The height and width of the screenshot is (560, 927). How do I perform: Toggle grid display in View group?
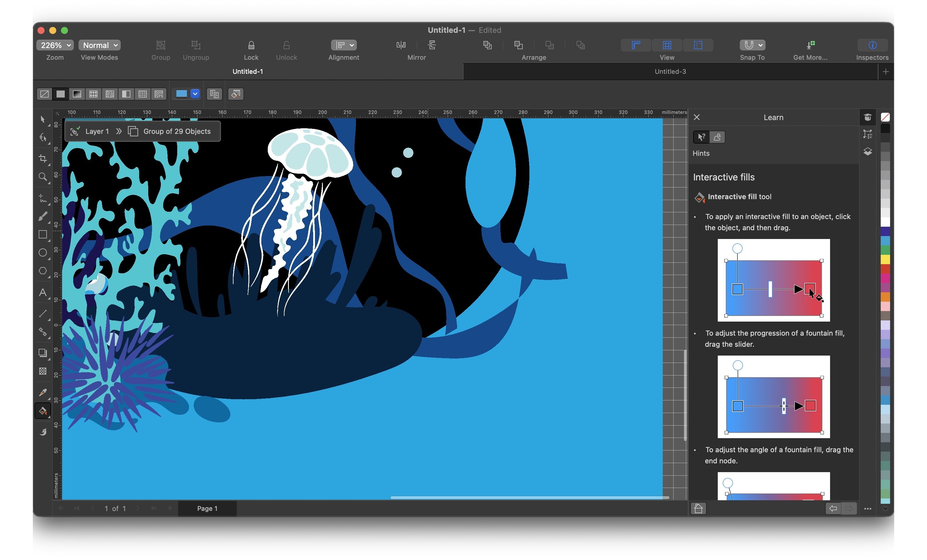point(667,45)
